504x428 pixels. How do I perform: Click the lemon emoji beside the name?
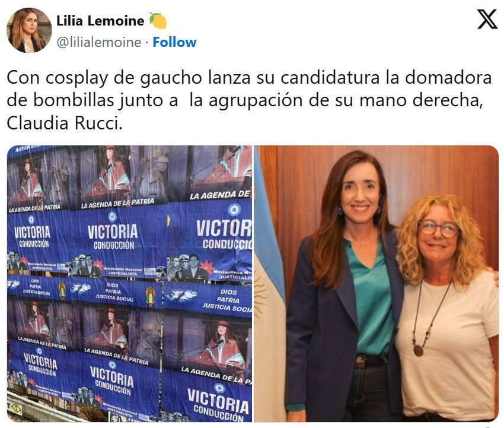158,21
